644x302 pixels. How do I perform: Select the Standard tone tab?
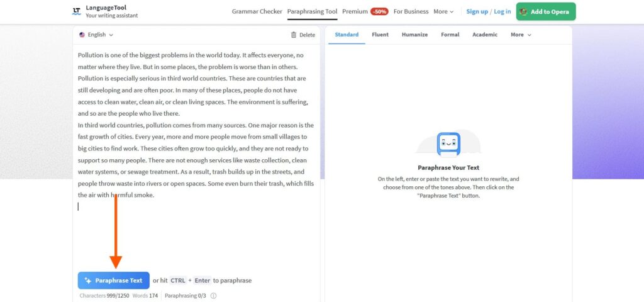(347, 35)
